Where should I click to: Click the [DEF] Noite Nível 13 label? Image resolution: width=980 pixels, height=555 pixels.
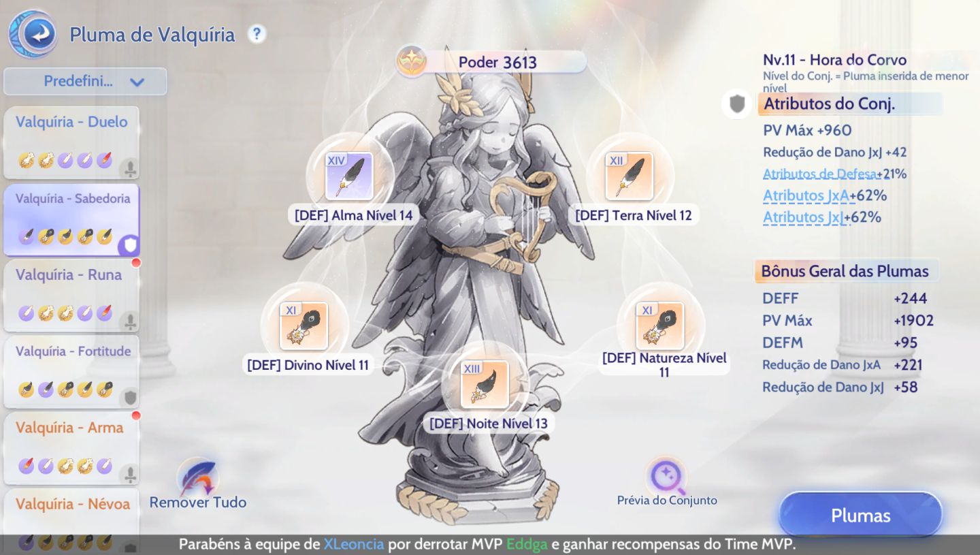(x=489, y=424)
